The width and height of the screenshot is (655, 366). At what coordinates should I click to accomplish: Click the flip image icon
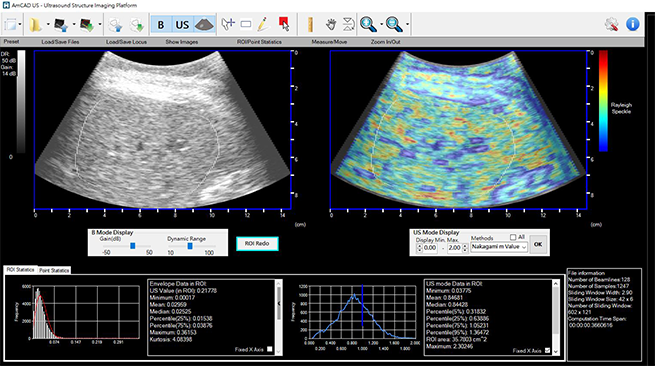348,24
